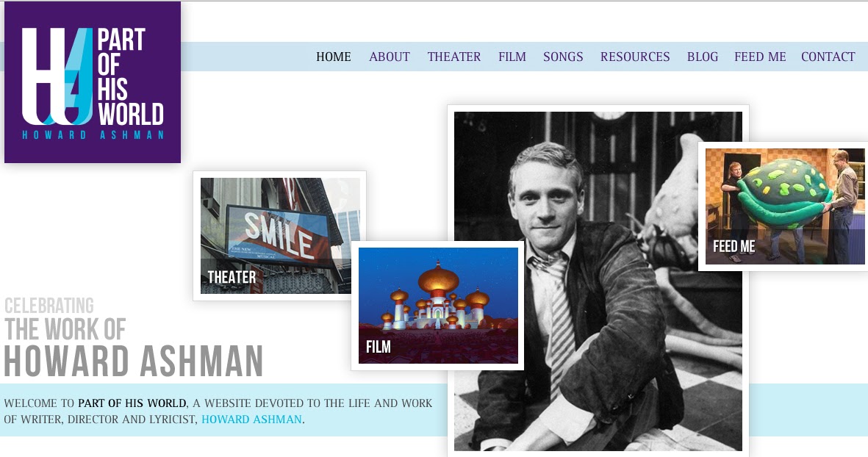Click the Celebrating Howard Ashman heading

(x=134, y=337)
